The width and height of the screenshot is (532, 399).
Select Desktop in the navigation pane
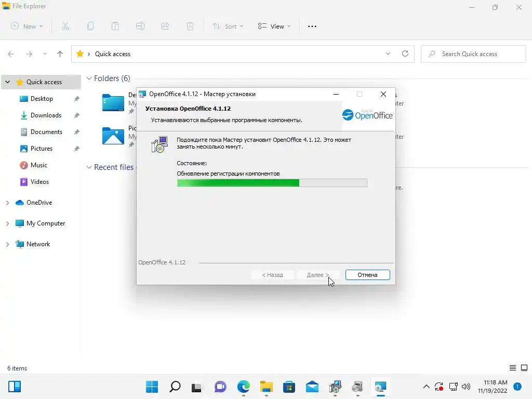(42, 99)
